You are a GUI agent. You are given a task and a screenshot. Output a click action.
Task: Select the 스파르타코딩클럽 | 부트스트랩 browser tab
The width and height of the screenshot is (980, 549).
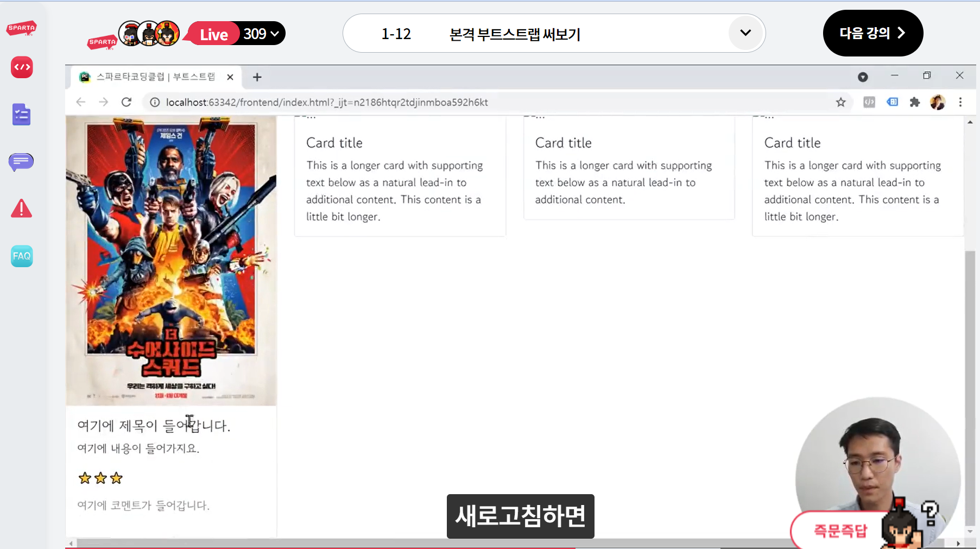point(156,77)
